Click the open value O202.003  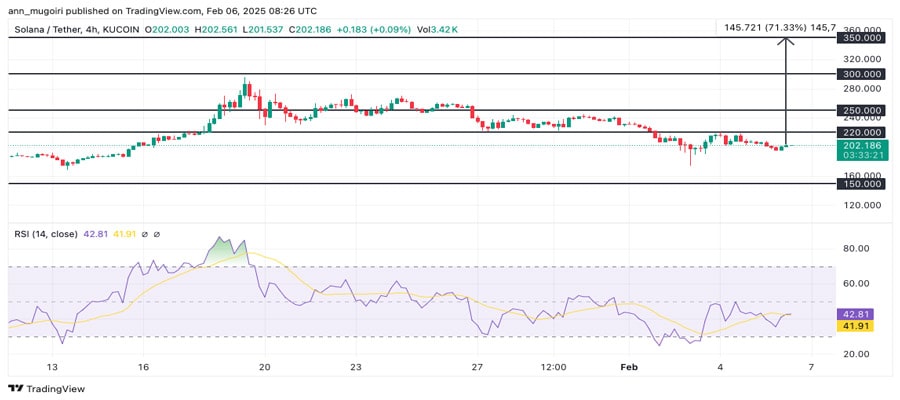click(x=166, y=29)
